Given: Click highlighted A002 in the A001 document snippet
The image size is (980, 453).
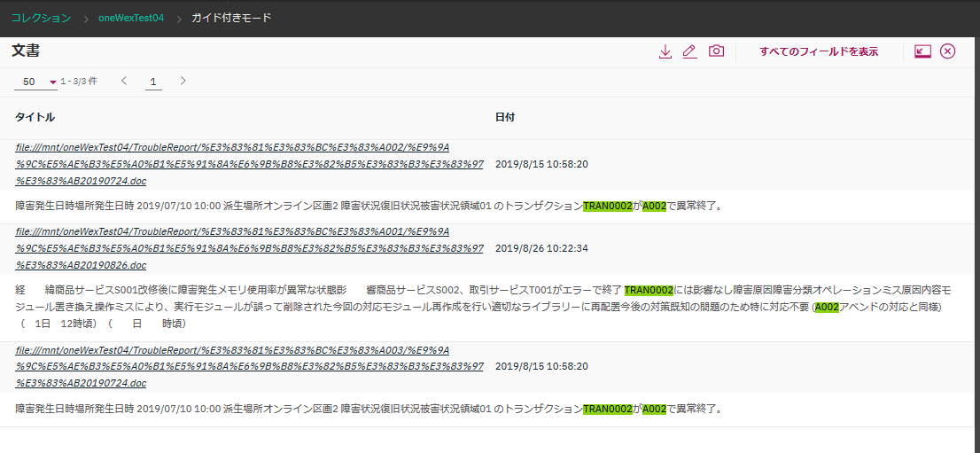Looking at the screenshot, I should (827, 308).
